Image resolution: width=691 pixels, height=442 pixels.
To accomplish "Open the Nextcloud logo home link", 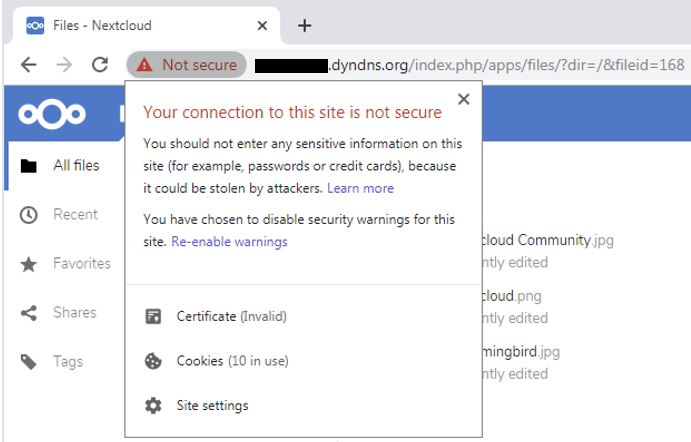I will pyautogui.click(x=52, y=114).
